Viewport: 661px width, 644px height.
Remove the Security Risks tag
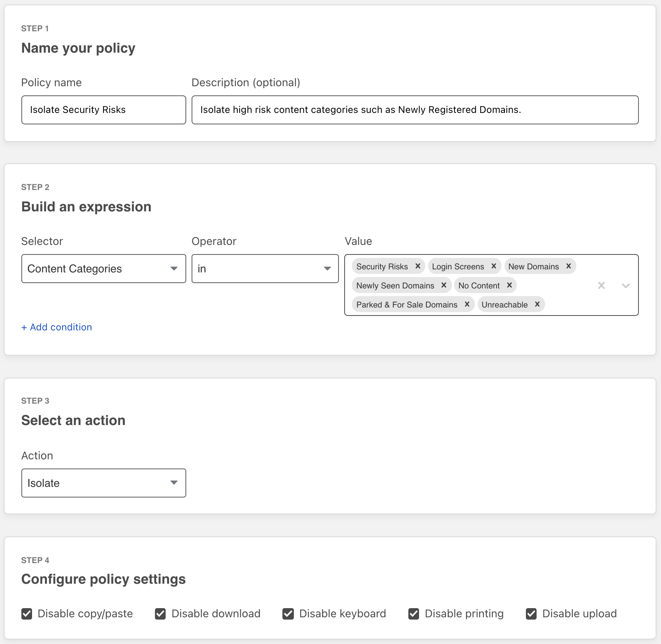pyautogui.click(x=418, y=266)
